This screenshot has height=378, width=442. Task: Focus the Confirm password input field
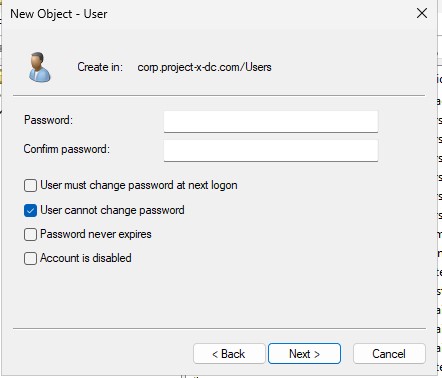pyautogui.click(x=271, y=150)
